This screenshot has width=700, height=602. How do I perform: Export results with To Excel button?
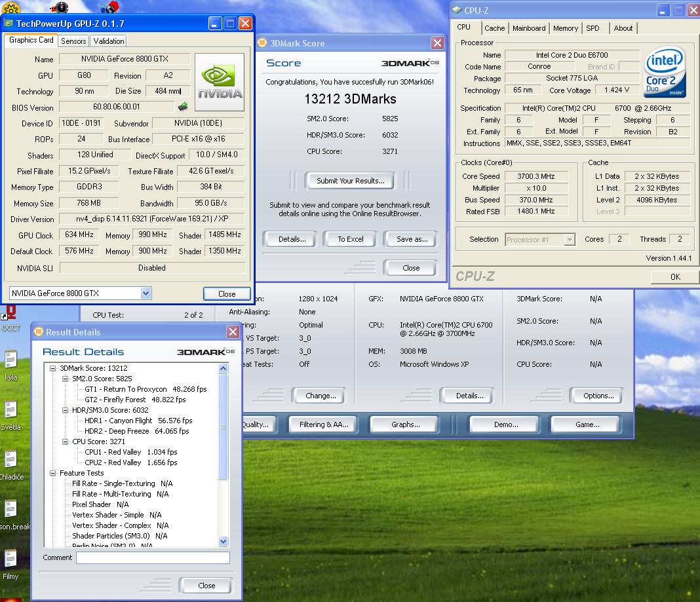pyautogui.click(x=351, y=239)
